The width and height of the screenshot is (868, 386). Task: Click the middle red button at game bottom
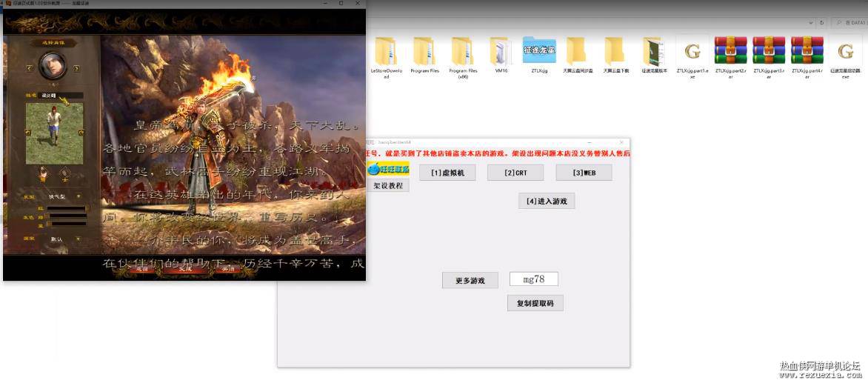[x=187, y=270]
